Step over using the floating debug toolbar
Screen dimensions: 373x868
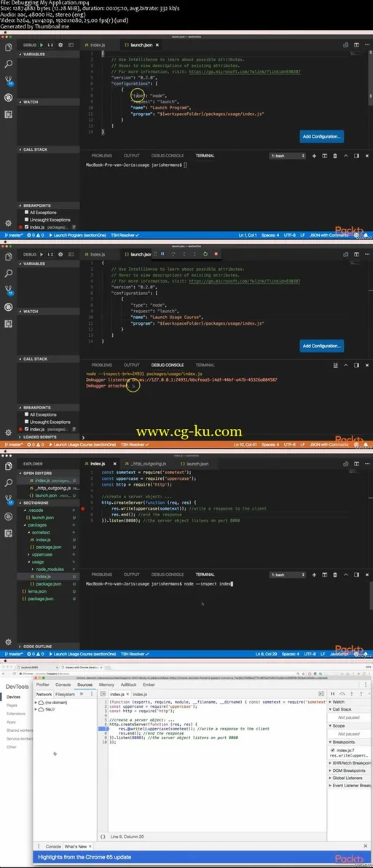pyautogui.click(x=173, y=253)
